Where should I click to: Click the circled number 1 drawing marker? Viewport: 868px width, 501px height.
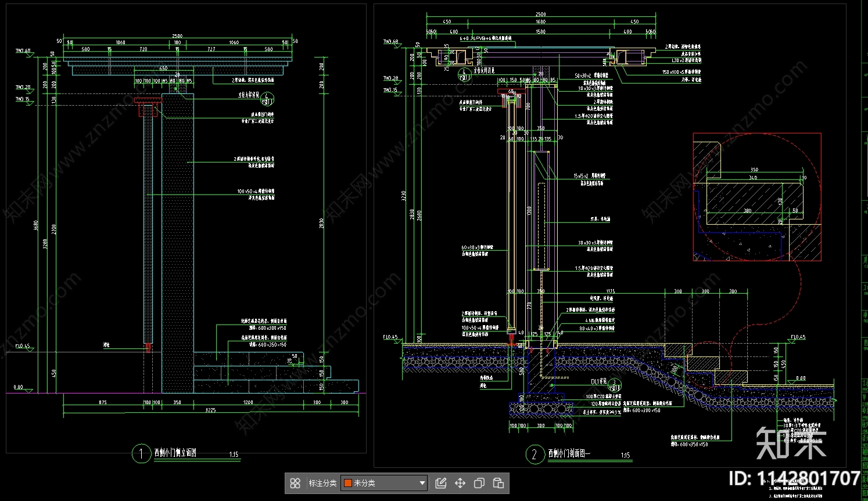coord(141,454)
